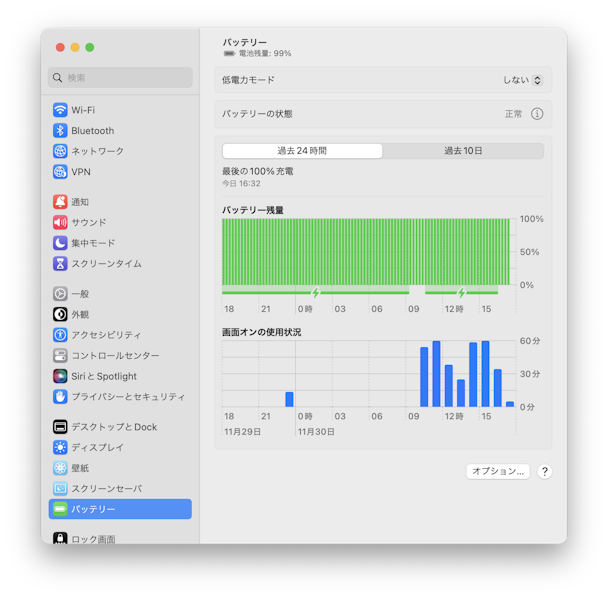Select ネットワーク label in sidebar
608x598 pixels.
(97, 151)
